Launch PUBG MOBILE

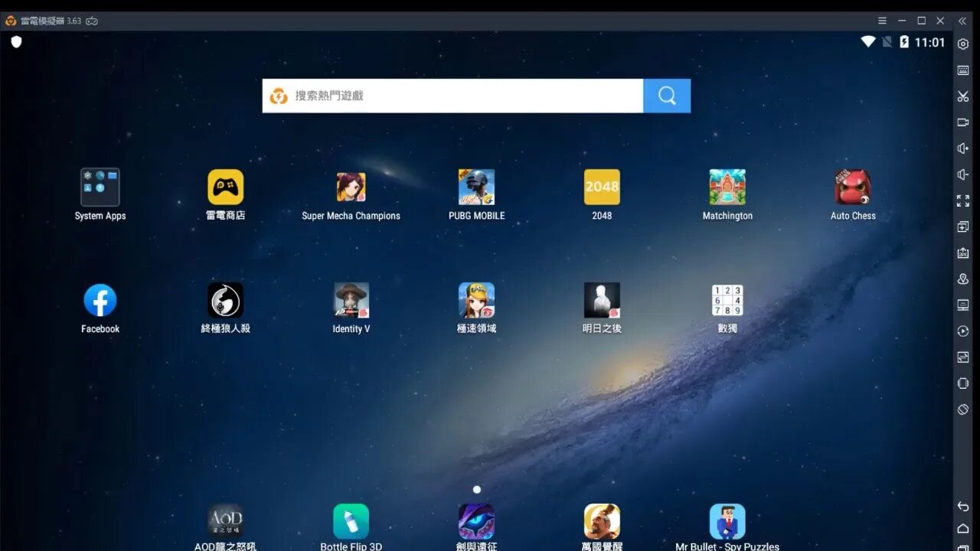[477, 187]
